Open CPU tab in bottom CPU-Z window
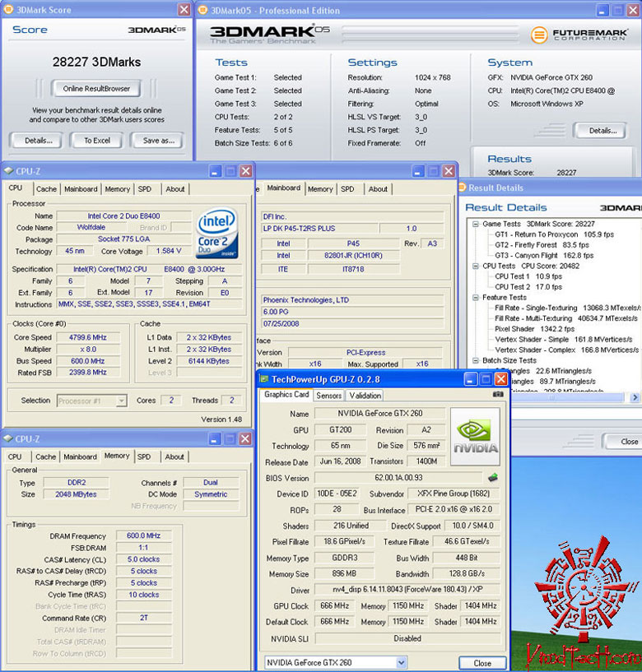 click(x=15, y=456)
